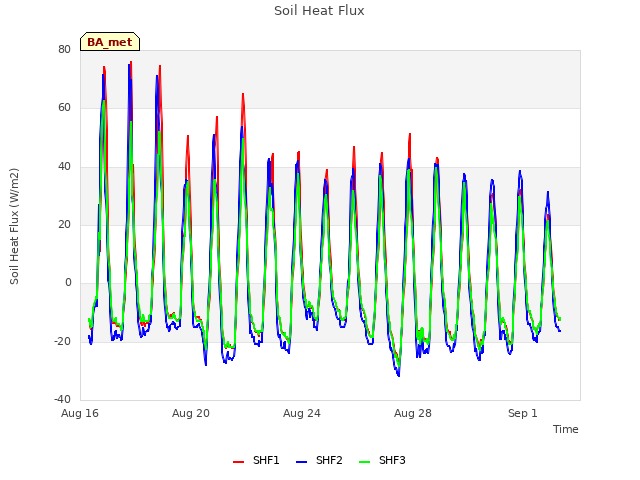Image resolution: width=640 pixels, height=480 pixels.
Task: Click the 80 y-axis tick label
Action: [x=64, y=49]
